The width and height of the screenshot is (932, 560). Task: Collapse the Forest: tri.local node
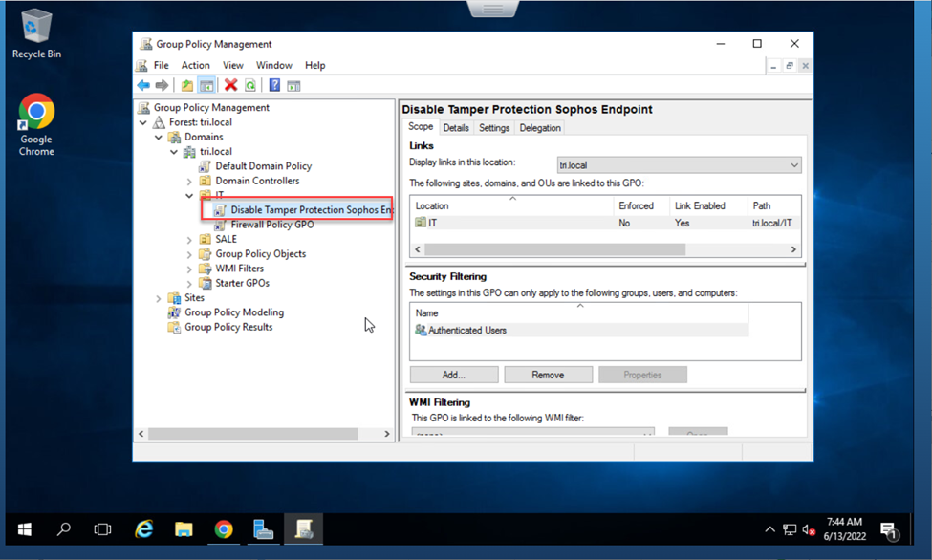point(143,122)
